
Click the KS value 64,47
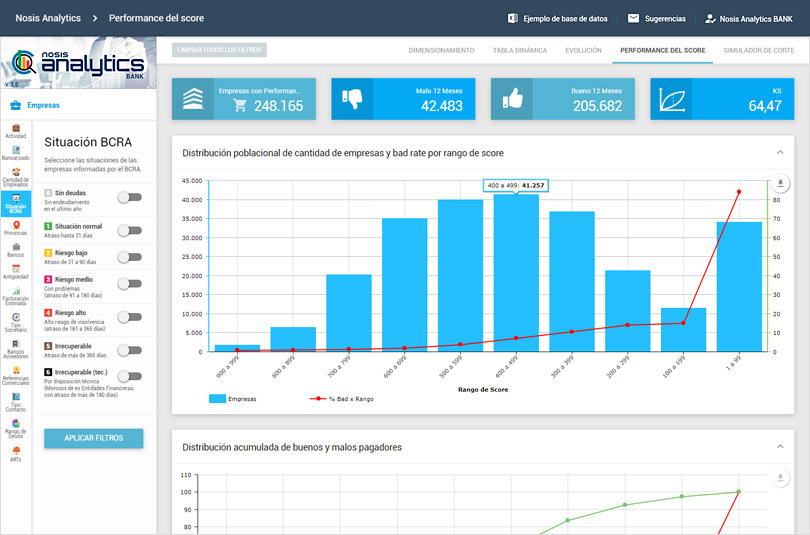pyautogui.click(x=765, y=106)
